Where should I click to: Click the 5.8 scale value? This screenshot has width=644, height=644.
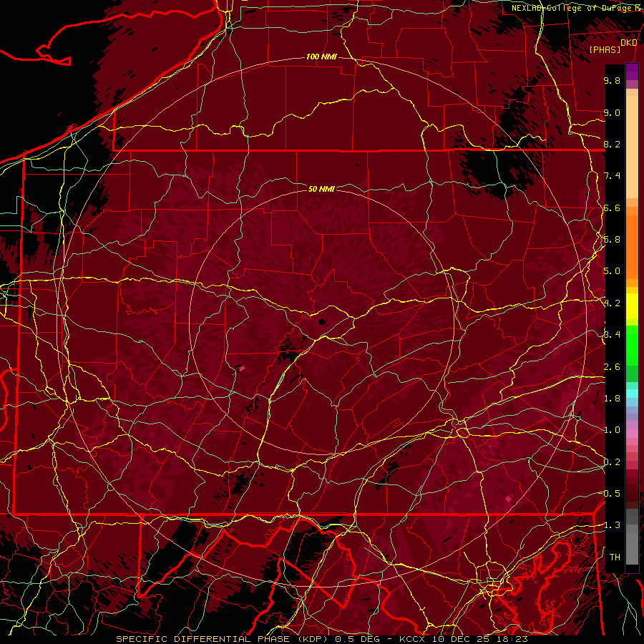612,240
